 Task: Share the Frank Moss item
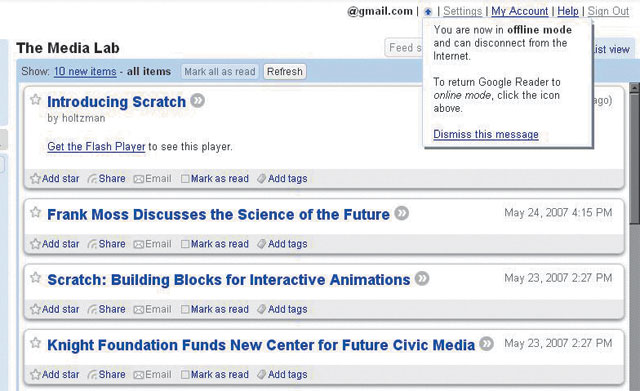pos(107,244)
